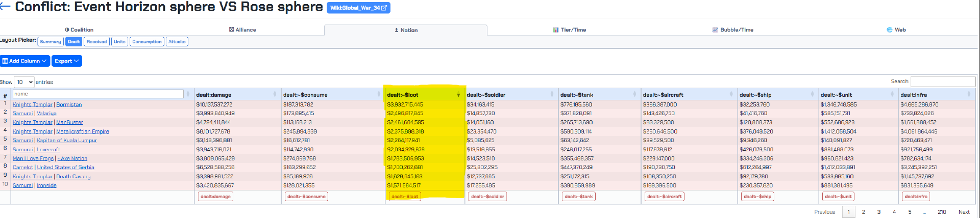980x218 pixels.
Task: Open the Death Cavalry nation link
Action: (x=73, y=177)
